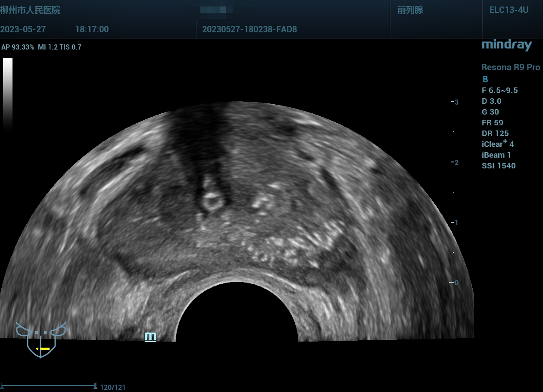
Task: Select the ELC13-4U probe label
Action: click(x=509, y=10)
